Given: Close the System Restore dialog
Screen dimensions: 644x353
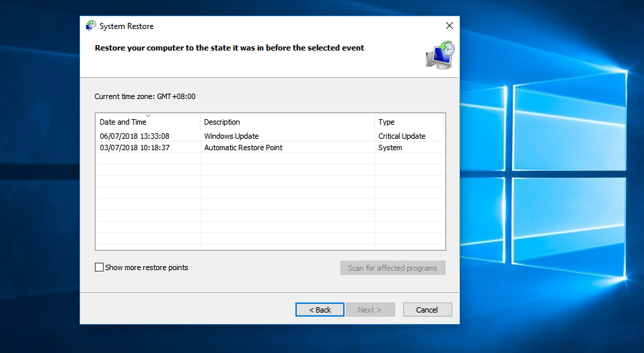Looking at the screenshot, I should (450, 26).
